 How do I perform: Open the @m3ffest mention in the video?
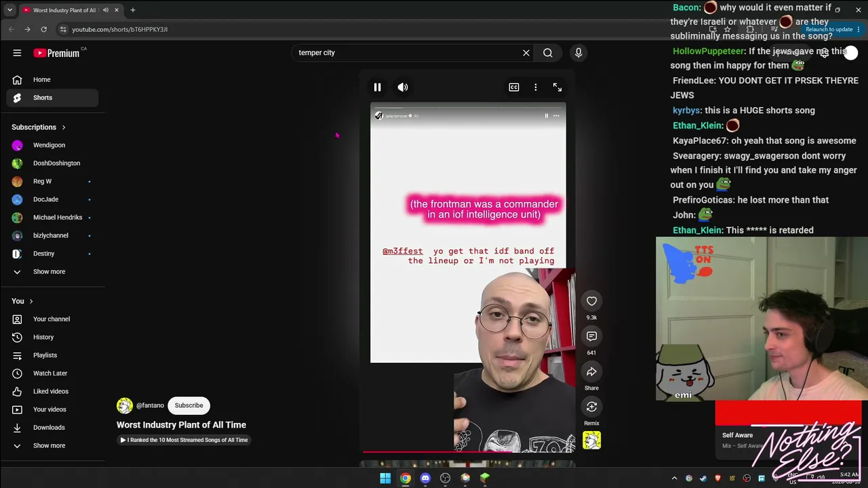tap(402, 251)
